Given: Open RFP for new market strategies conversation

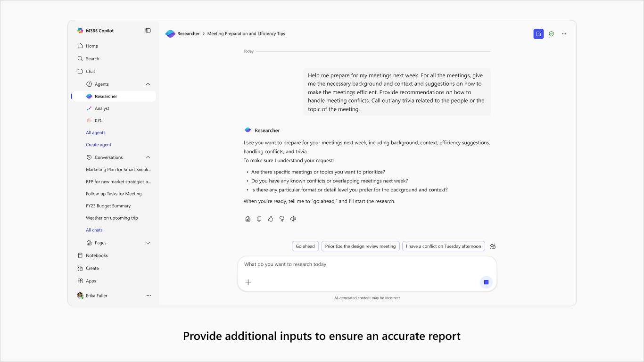Looking at the screenshot, I should [x=119, y=181].
